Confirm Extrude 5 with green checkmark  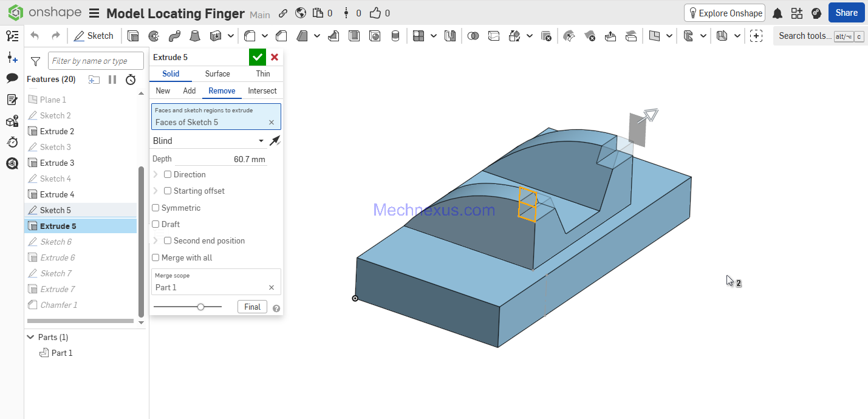258,57
